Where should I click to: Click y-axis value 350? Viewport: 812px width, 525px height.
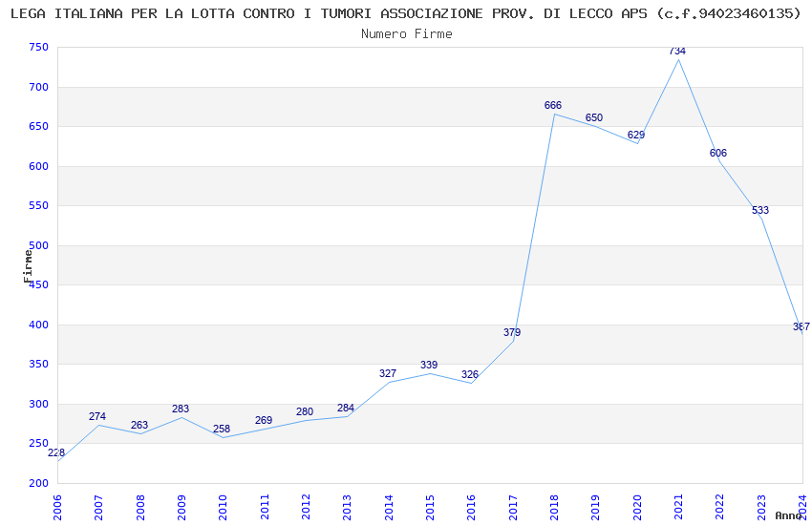click(x=38, y=364)
